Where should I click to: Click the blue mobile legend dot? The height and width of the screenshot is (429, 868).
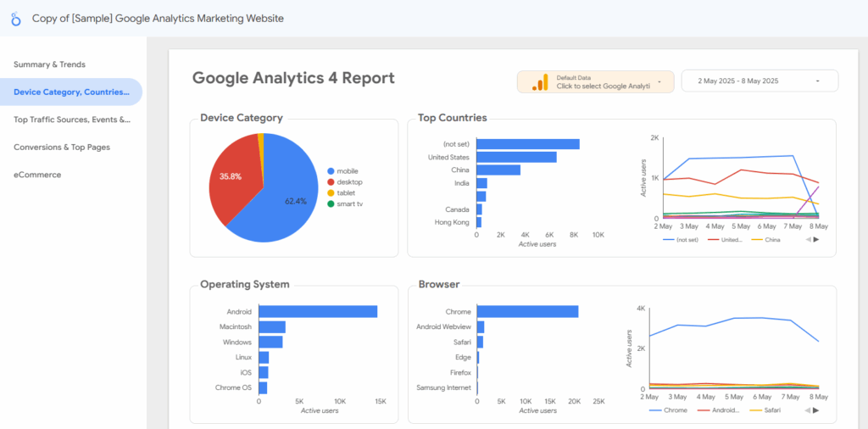[x=331, y=171]
